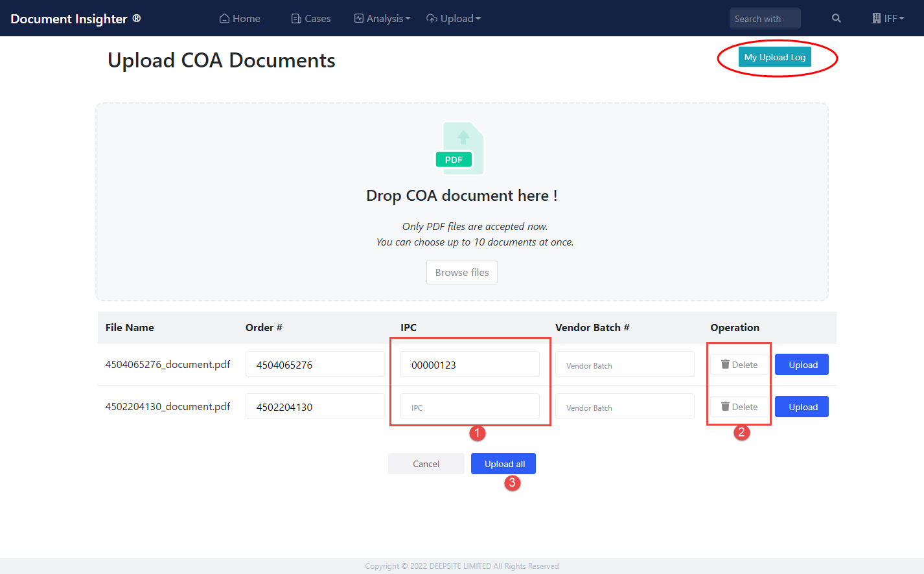Delete the 4502204130_document.pdf row
This screenshot has height=574, width=924.
tap(739, 407)
